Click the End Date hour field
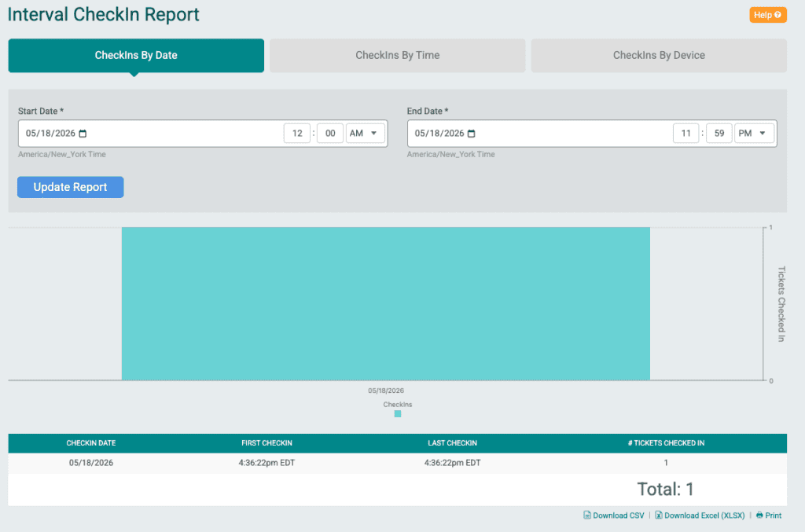The width and height of the screenshot is (805, 532). (686, 134)
